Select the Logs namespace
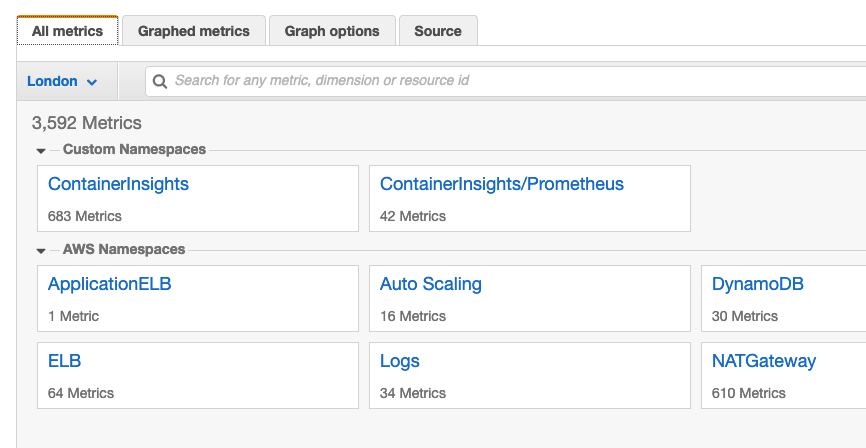 pos(400,361)
